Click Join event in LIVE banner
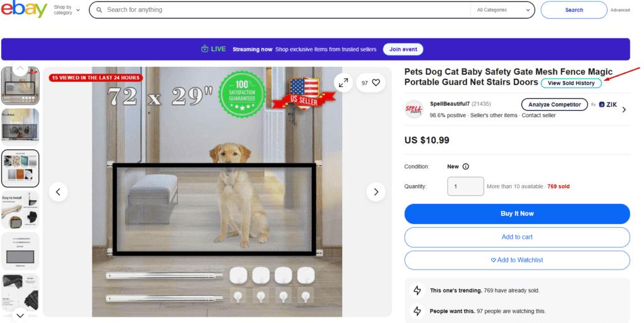Image resolution: width=644 pixels, height=323 pixels. [403, 49]
